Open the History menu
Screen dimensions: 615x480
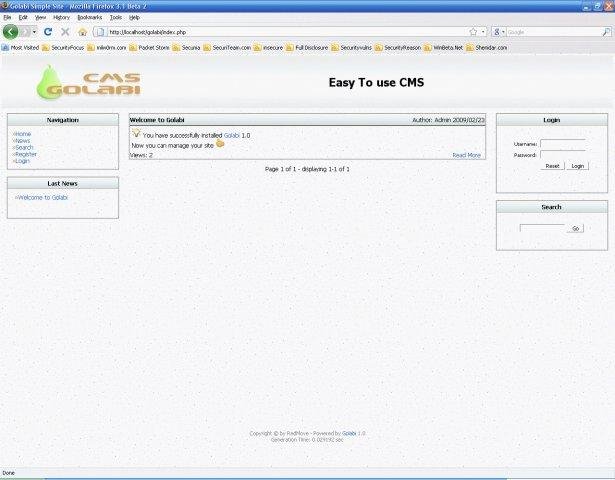[x=61, y=18]
